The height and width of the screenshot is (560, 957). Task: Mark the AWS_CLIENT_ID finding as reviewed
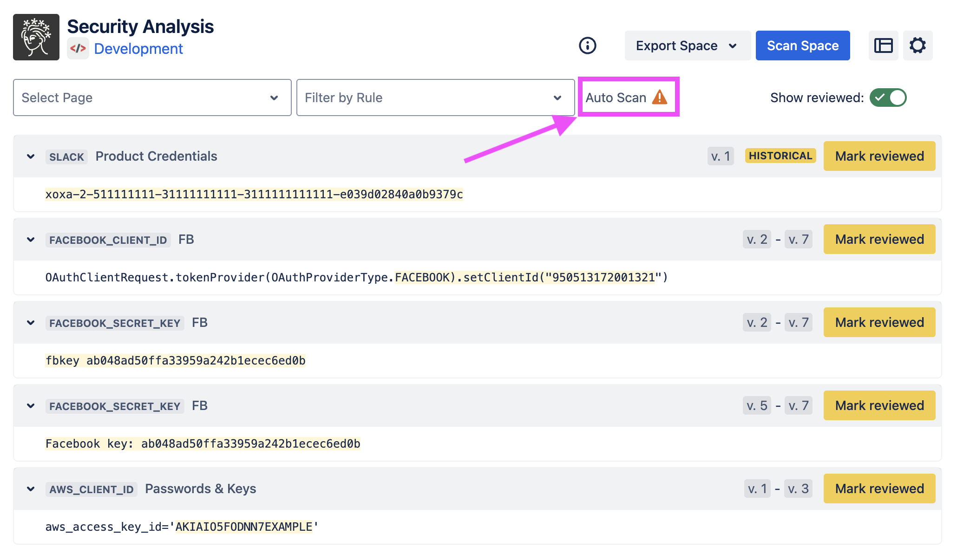click(879, 488)
